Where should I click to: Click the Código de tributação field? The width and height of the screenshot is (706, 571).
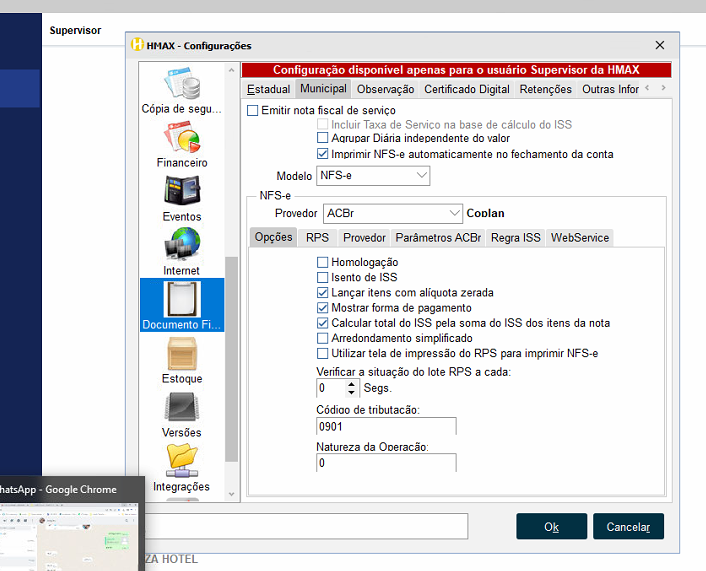pos(386,426)
